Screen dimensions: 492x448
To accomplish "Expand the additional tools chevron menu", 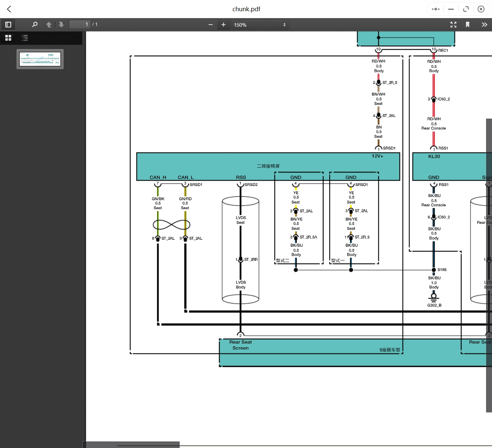I will click(484, 25).
